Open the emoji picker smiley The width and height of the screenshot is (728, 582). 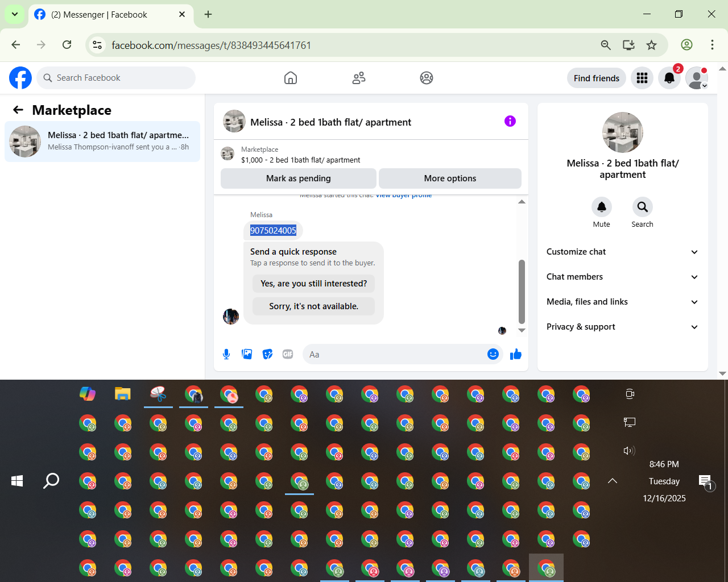pos(493,354)
